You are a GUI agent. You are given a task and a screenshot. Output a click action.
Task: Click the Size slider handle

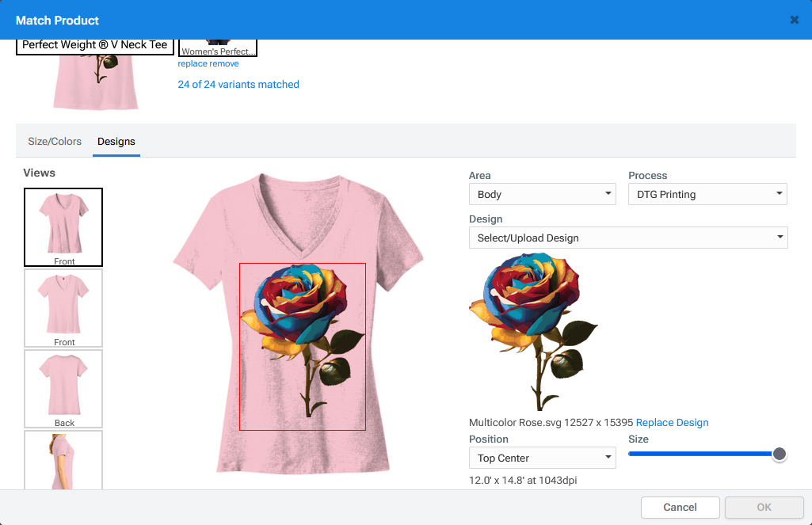(x=780, y=454)
